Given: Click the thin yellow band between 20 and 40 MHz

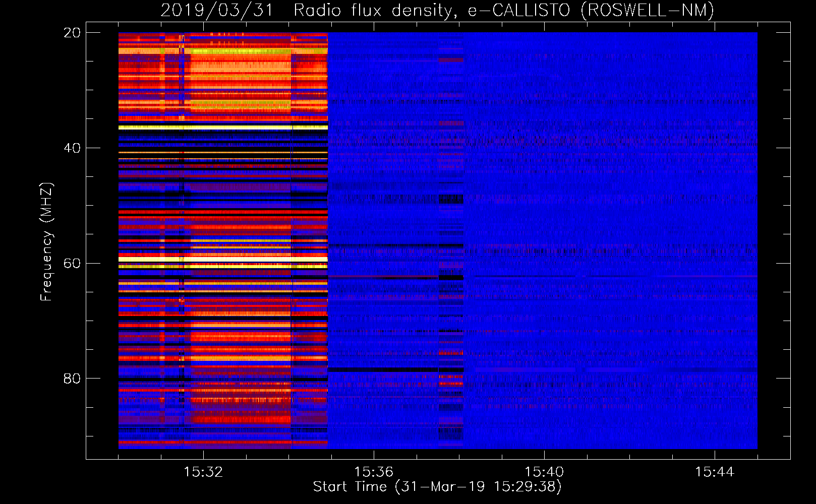Looking at the screenshot, I should pyautogui.click(x=223, y=128).
